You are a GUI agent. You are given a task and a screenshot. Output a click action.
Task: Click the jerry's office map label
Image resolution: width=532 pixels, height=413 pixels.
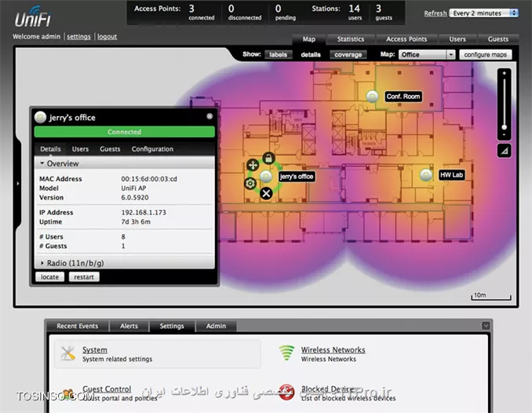[296, 177]
